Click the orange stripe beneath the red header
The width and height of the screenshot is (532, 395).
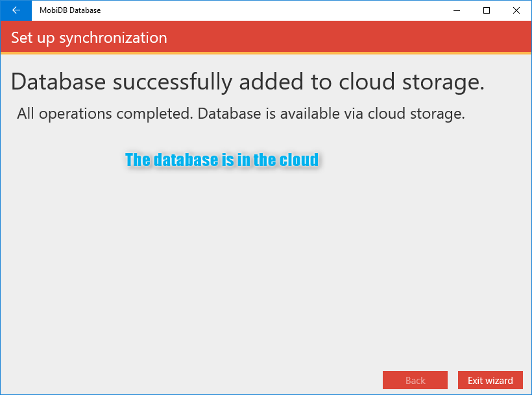click(x=266, y=53)
